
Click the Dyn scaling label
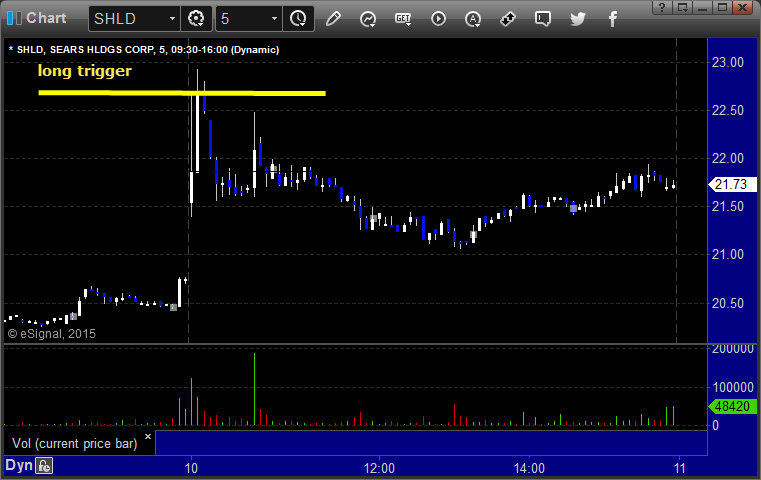pos(18,465)
